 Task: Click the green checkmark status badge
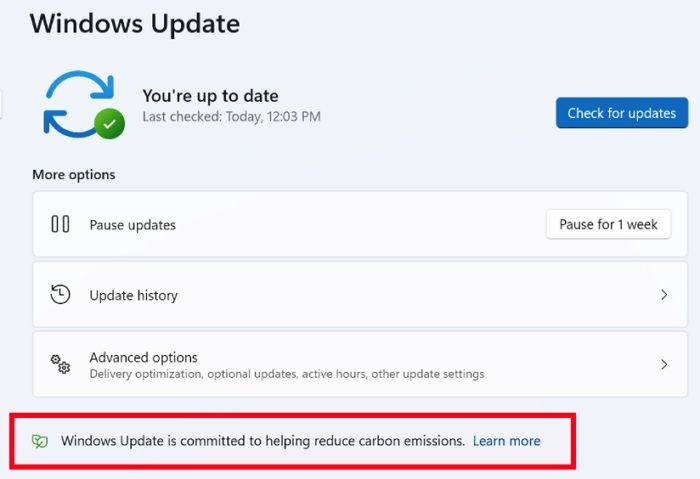point(109,124)
